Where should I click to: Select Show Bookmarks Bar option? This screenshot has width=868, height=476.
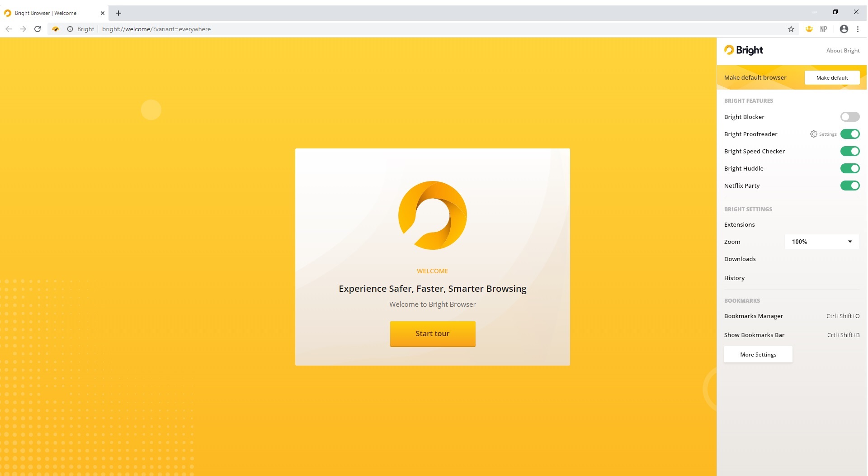(x=754, y=335)
